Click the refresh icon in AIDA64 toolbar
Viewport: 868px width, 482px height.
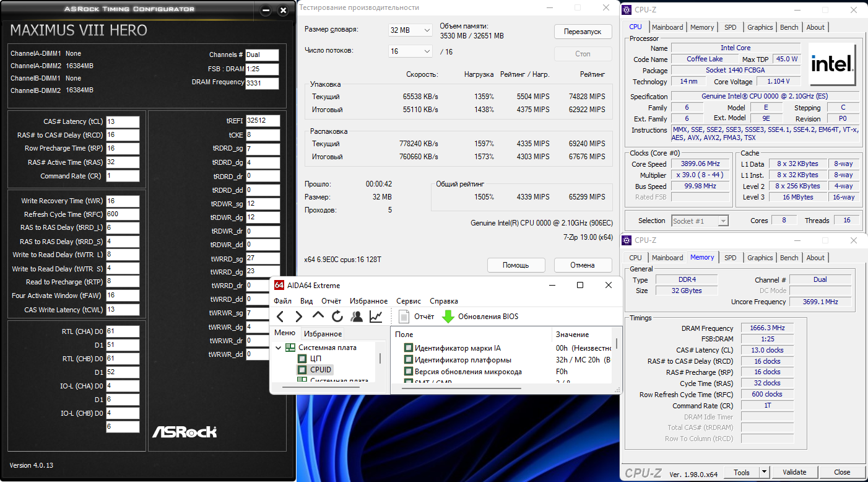coord(337,317)
